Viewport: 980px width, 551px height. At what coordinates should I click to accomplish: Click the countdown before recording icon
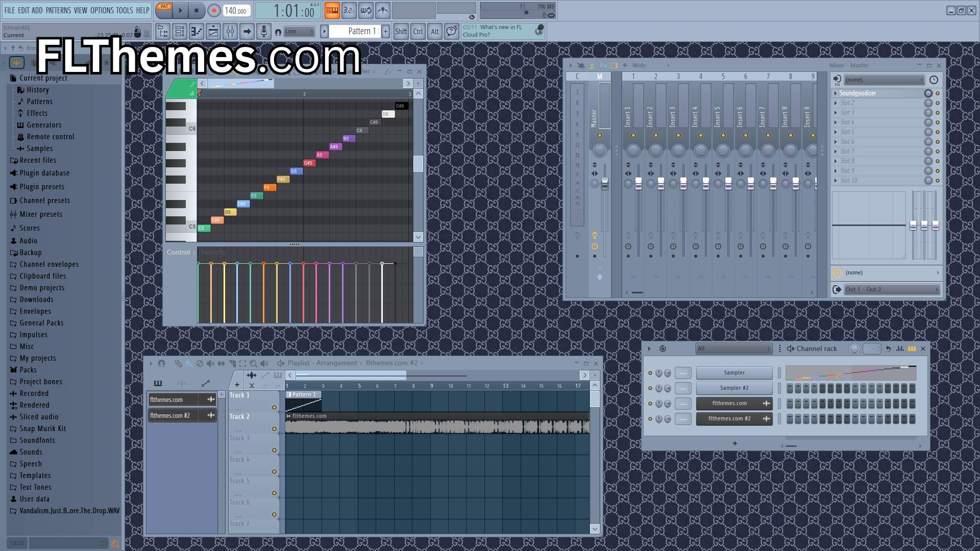[x=349, y=10]
